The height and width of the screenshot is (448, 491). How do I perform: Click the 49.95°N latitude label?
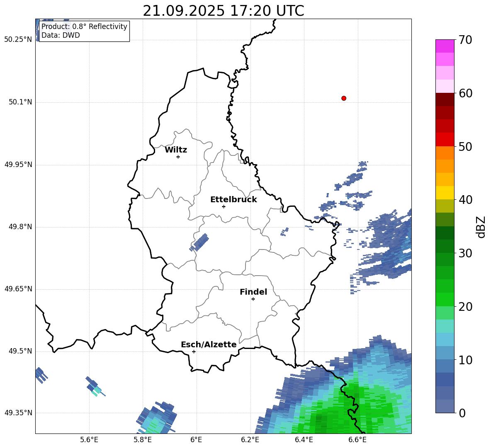tap(18, 165)
